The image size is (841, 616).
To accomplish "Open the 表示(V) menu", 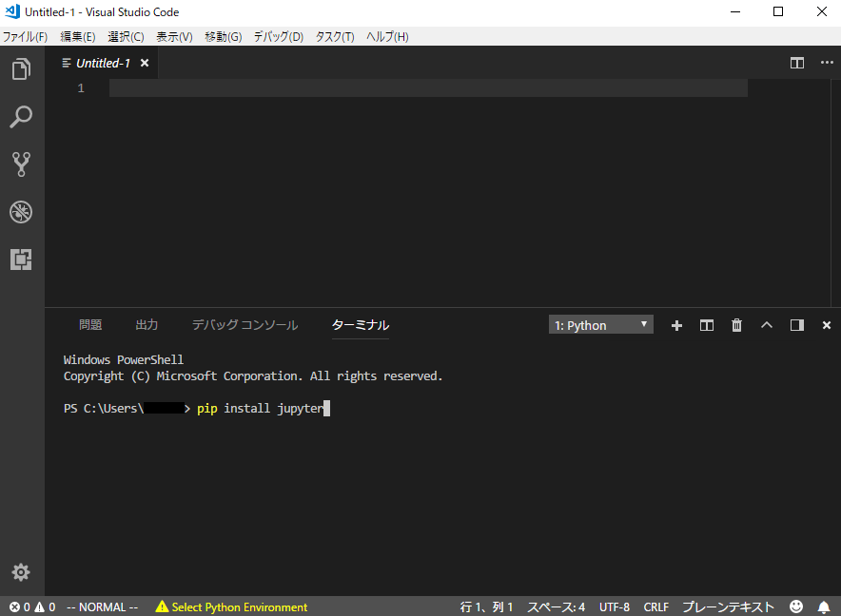I will coord(174,36).
